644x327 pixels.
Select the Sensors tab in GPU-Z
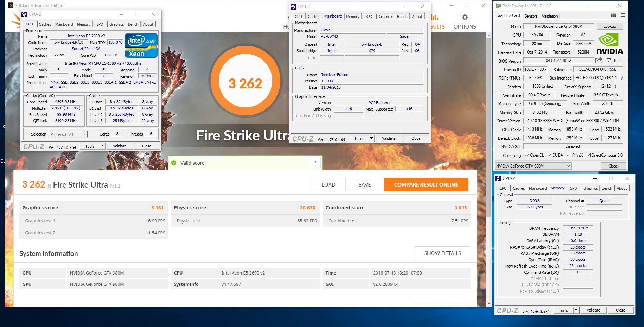[x=531, y=16]
